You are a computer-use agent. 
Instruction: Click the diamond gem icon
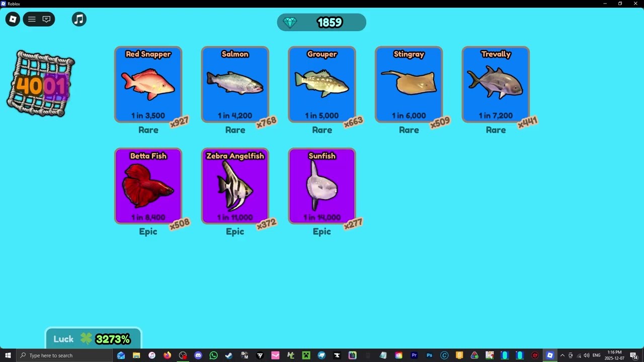point(290,22)
